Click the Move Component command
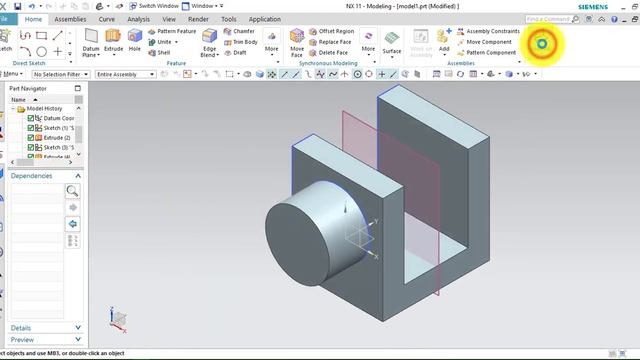This screenshot has height=360, width=640. (x=484, y=42)
